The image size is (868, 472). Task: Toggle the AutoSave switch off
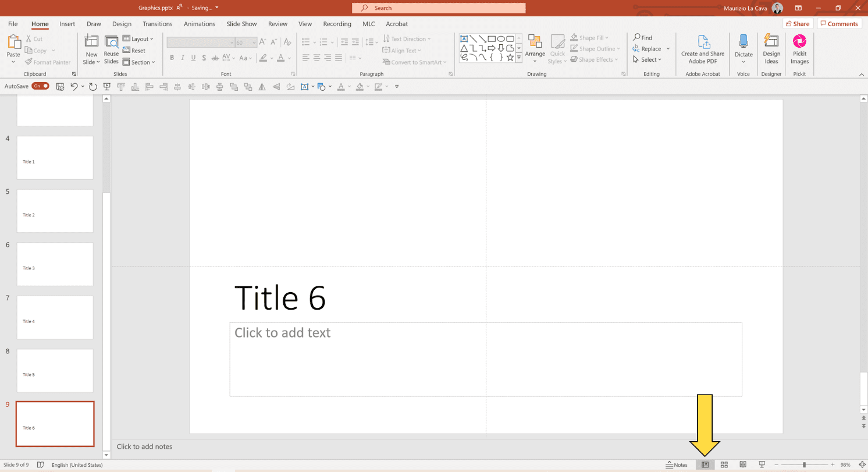tap(41, 86)
